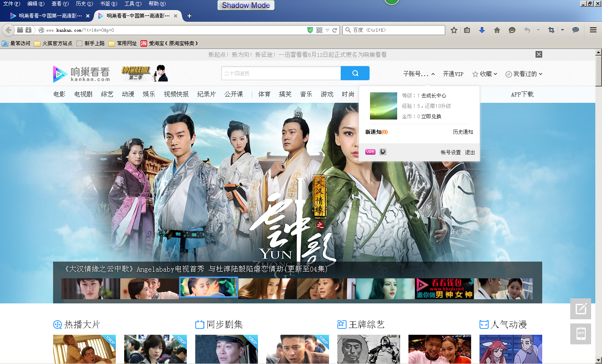
Task: Select the 看看钱包 carousel thumbnail
Action: coord(444,289)
